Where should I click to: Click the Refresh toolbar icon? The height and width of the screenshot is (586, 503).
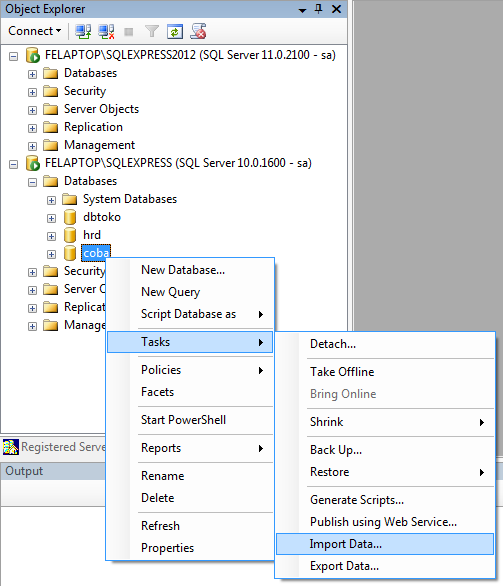[175, 31]
